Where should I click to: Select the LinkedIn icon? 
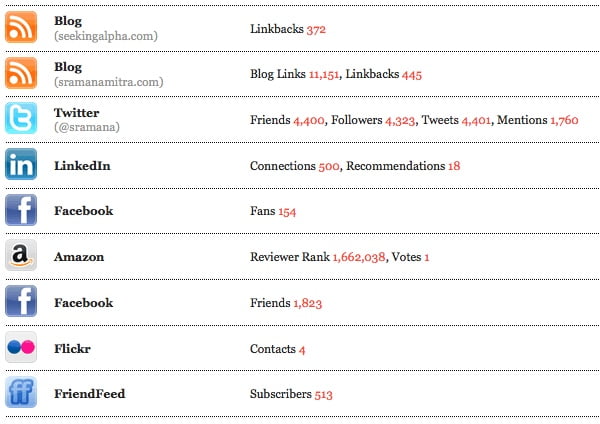(x=21, y=164)
